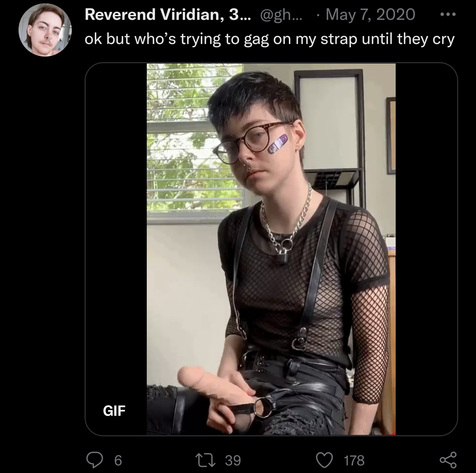Click the dot separator before the date

pyautogui.click(x=318, y=16)
